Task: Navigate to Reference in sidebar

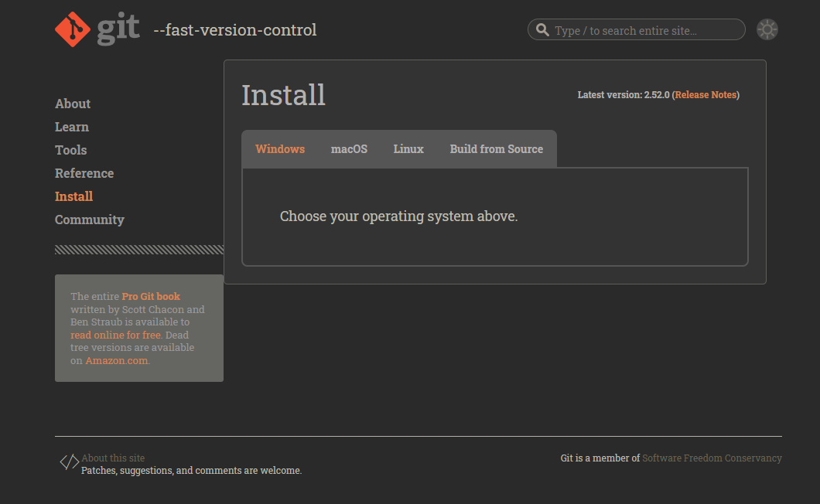Action: (84, 173)
